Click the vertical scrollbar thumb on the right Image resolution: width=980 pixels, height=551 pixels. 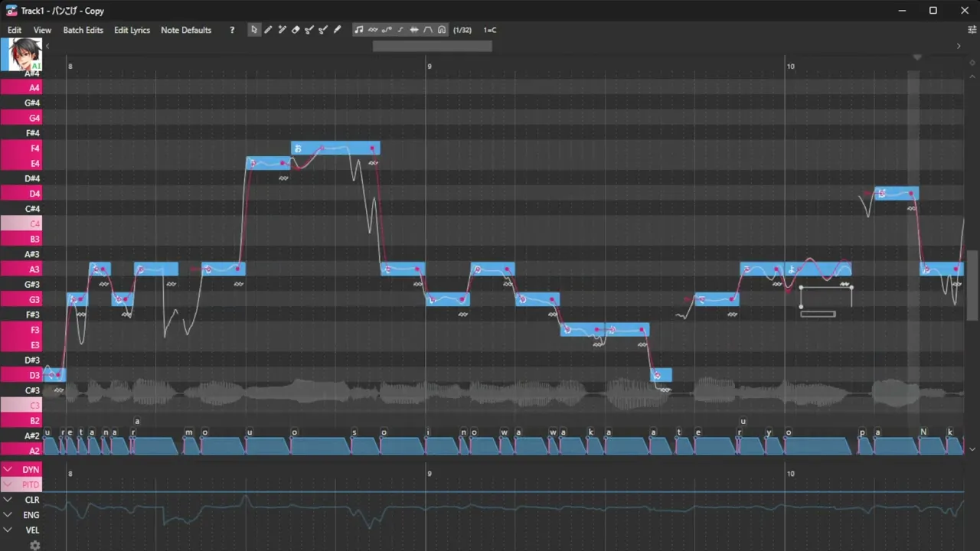click(x=972, y=285)
